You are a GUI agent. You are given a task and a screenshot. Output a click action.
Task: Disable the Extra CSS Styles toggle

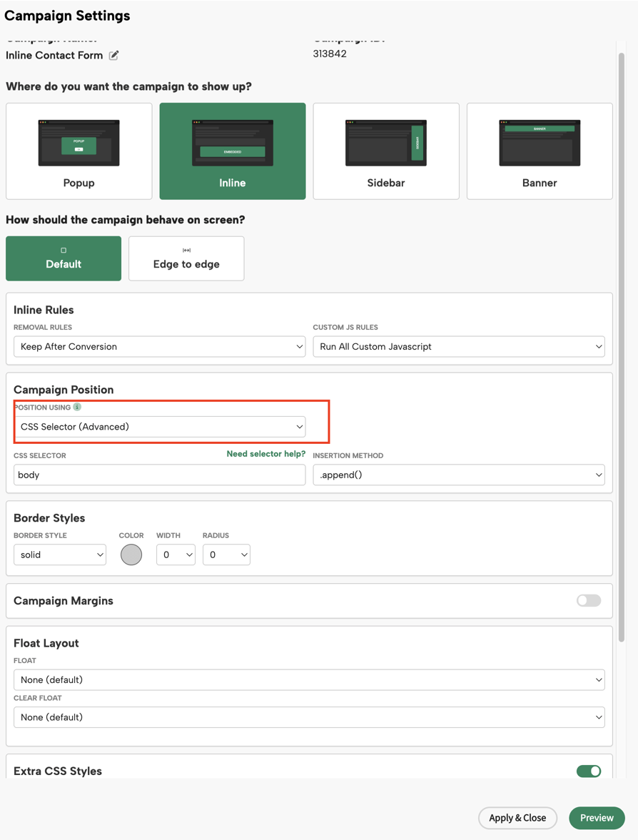[x=589, y=771]
